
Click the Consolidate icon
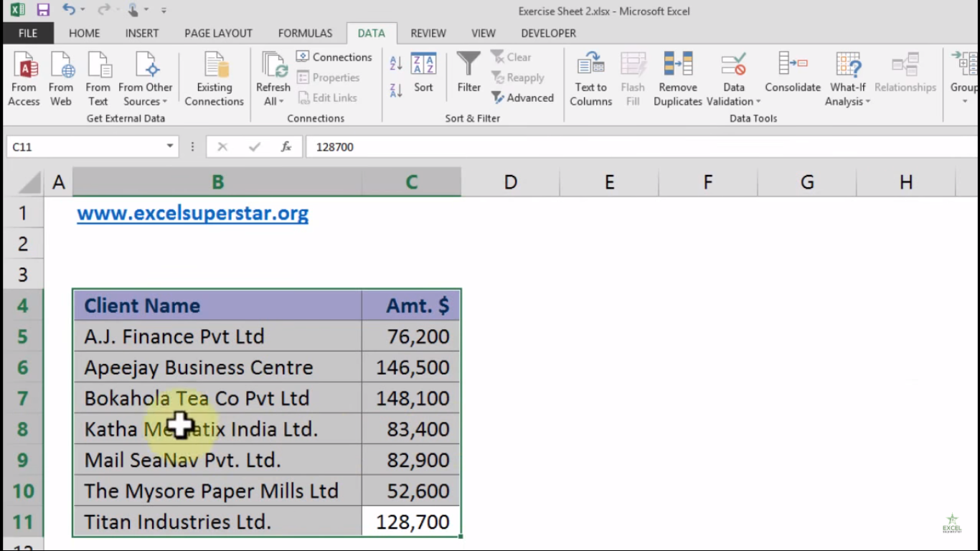click(793, 64)
